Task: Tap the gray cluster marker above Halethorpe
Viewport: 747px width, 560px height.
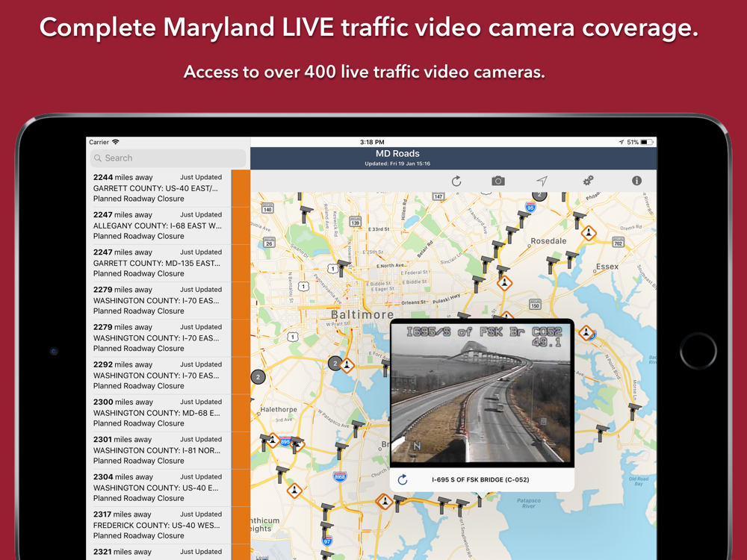Action: (x=258, y=377)
